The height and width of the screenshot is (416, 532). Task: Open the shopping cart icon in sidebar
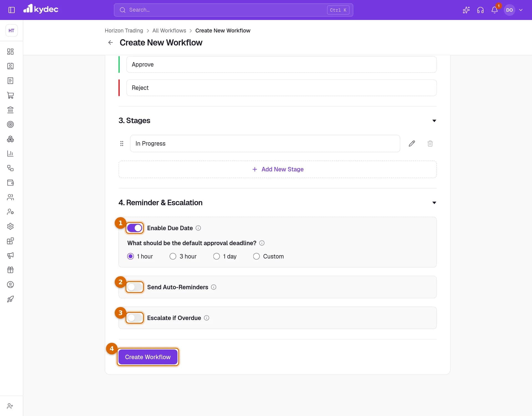(x=10, y=95)
